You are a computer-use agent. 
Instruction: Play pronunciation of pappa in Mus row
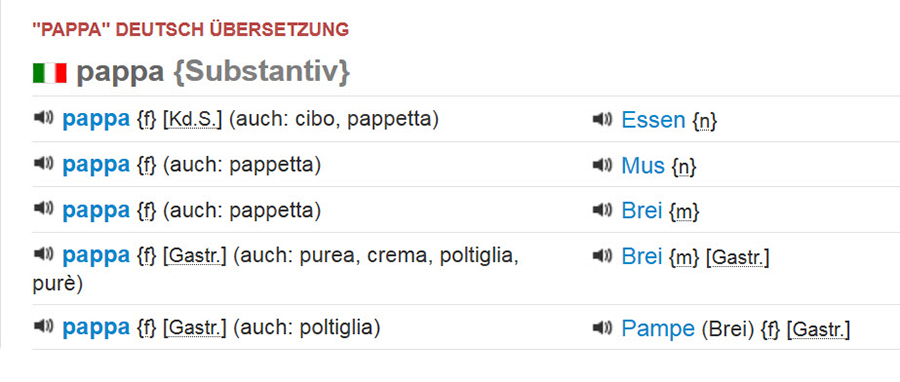pyautogui.click(x=43, y=163)
